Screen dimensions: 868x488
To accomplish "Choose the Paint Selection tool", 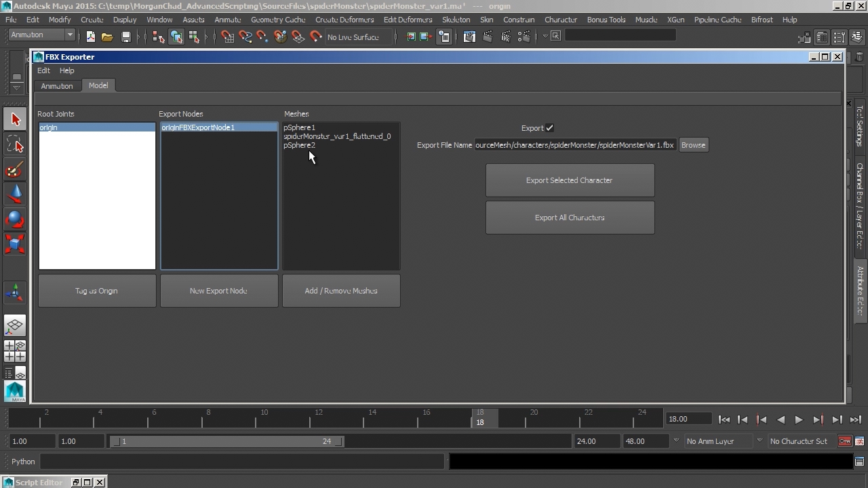I will (x=15, y=169).
